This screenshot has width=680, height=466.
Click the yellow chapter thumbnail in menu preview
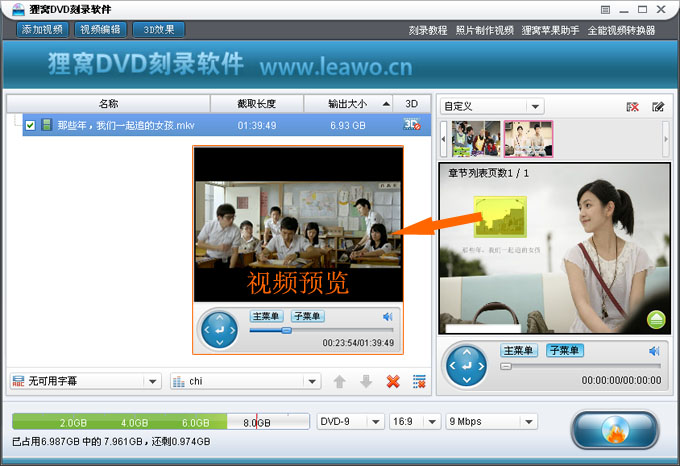coord(500,216)
